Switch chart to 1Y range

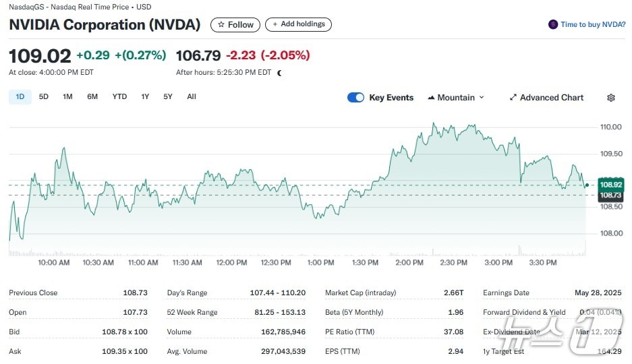point(145,97)
